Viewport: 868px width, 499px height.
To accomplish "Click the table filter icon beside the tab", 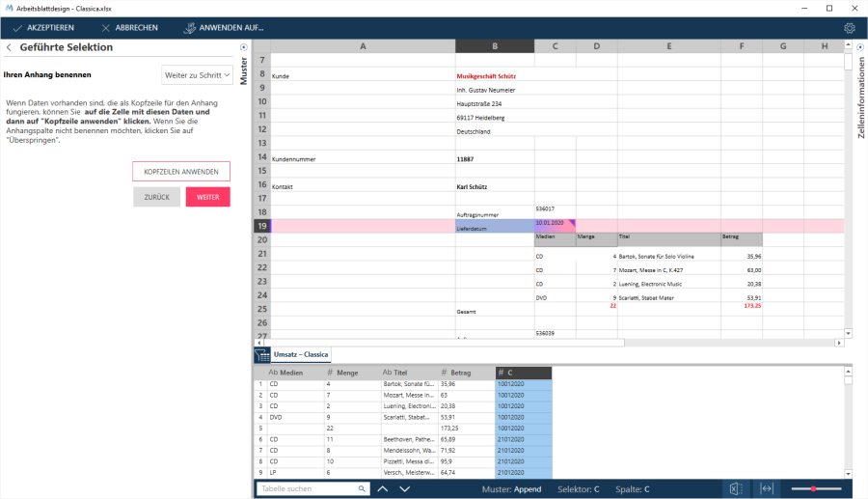I will (261, 355).
